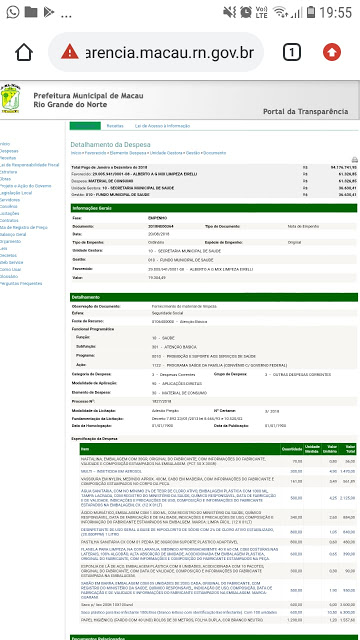Click the Gestão breadcrumb link
360x640 pixels.
[193, 153]
